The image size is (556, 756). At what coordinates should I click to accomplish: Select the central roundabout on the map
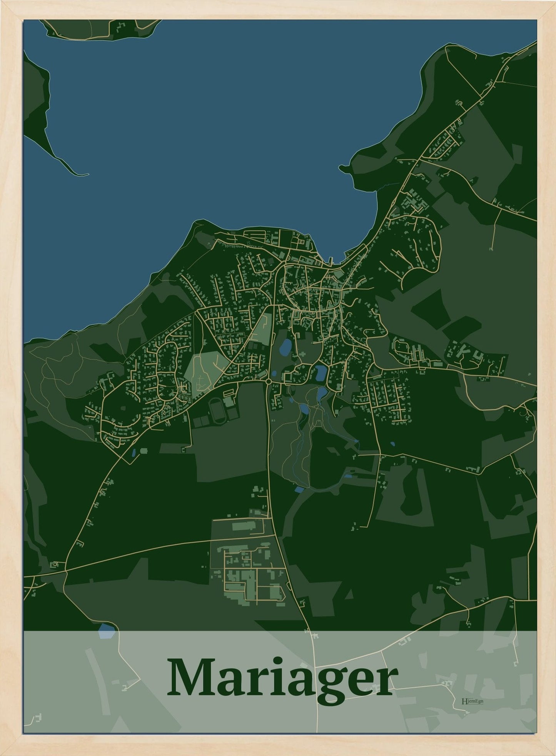point(269,381)
